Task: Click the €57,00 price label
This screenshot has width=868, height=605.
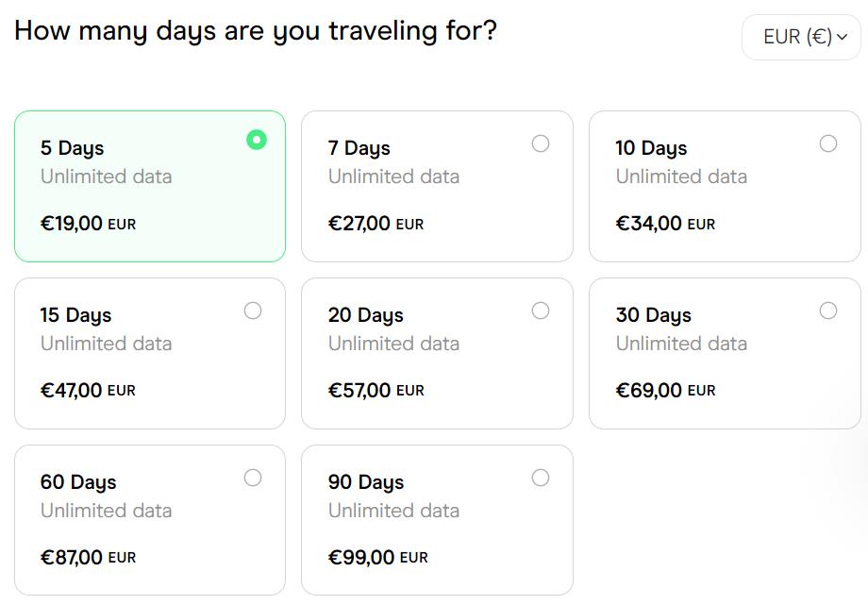Action: [358, 390]
